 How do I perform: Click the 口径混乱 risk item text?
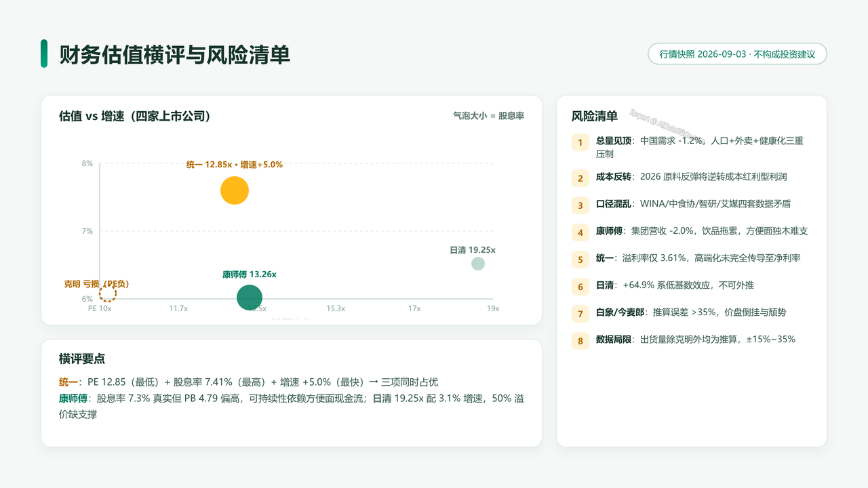coord(693,203)
